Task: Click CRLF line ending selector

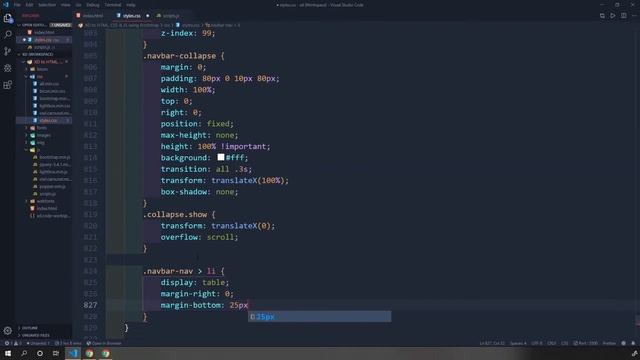Action: tap(551, 343)
